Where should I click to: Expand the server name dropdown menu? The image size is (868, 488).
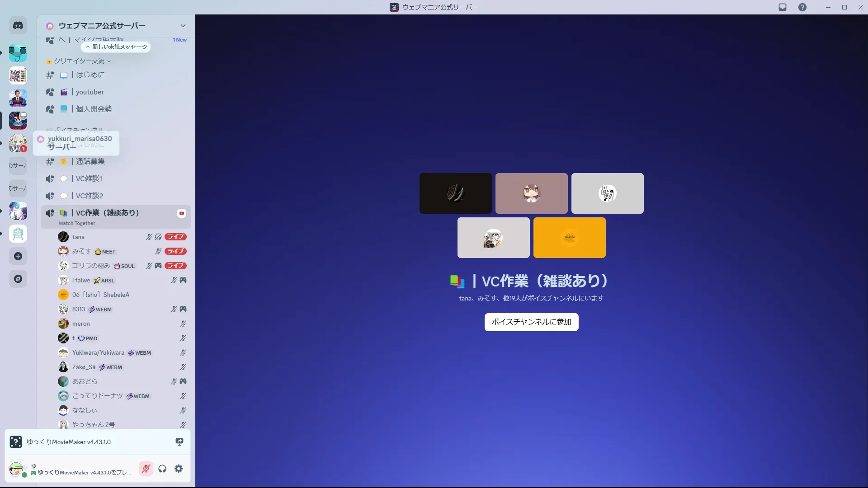point(183,26)
